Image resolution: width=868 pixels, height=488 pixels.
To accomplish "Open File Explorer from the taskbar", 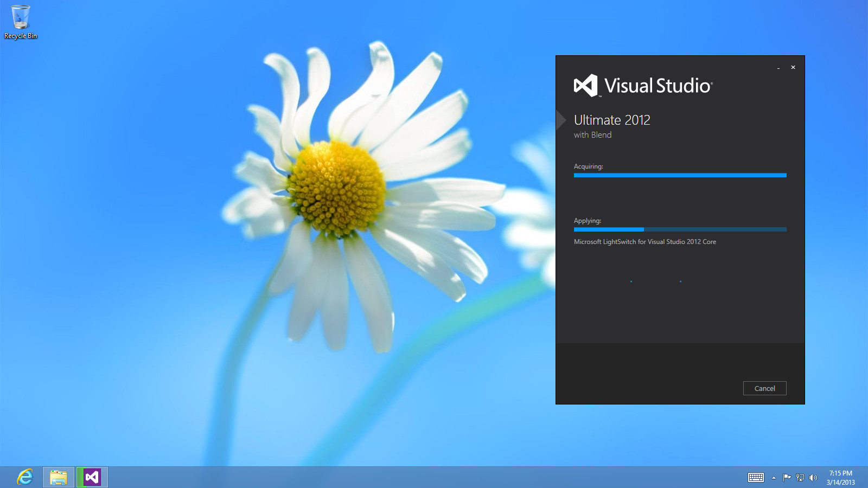I will 59,477.
